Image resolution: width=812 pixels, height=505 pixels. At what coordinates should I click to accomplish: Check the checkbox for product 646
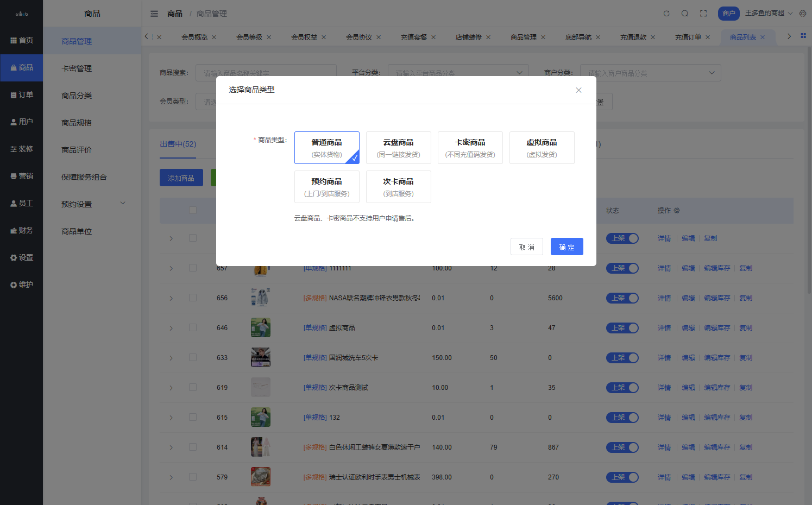(x=193, y=327)
